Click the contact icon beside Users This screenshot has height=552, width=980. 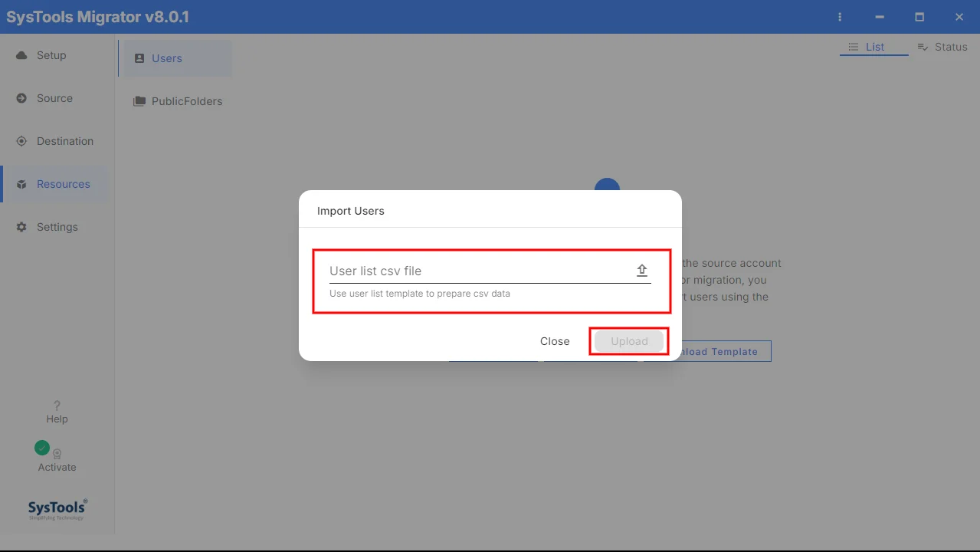(139, 58)
